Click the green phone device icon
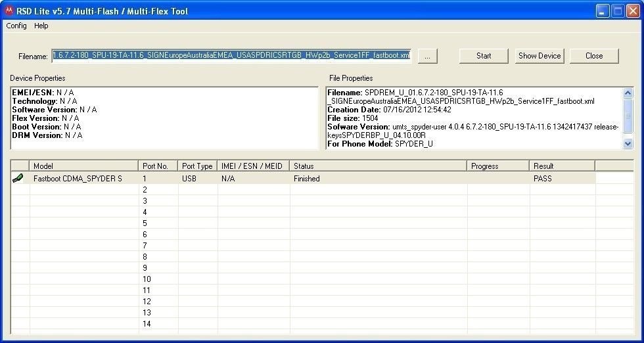Screen dimensions: 644x343 click(x=18, y=178)
